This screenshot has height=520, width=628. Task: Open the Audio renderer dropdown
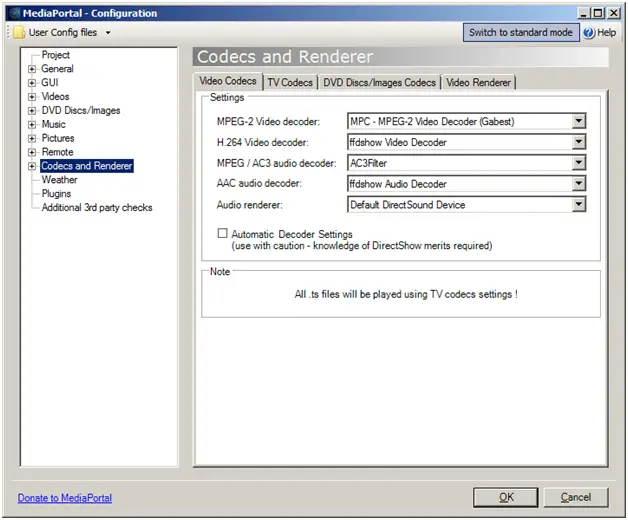[x=577, y=205]
